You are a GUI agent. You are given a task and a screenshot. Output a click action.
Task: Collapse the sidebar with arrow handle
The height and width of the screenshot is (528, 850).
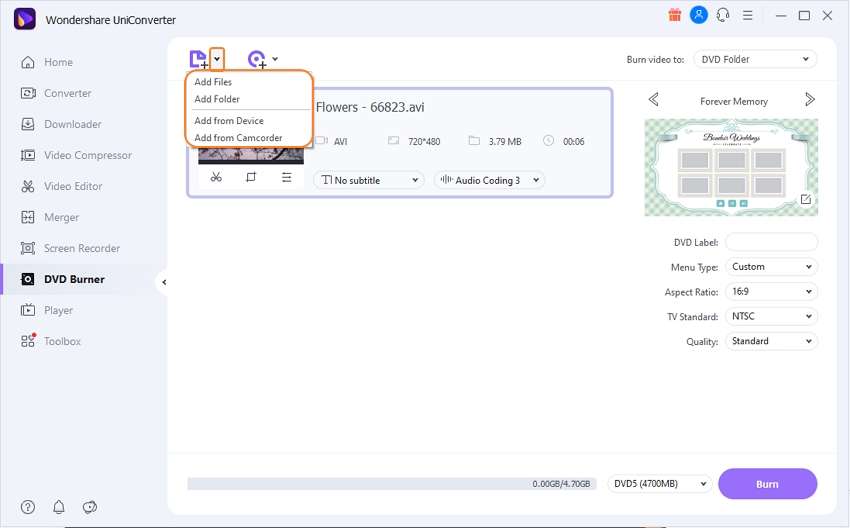pyautogui.click(x=164, y=282)
